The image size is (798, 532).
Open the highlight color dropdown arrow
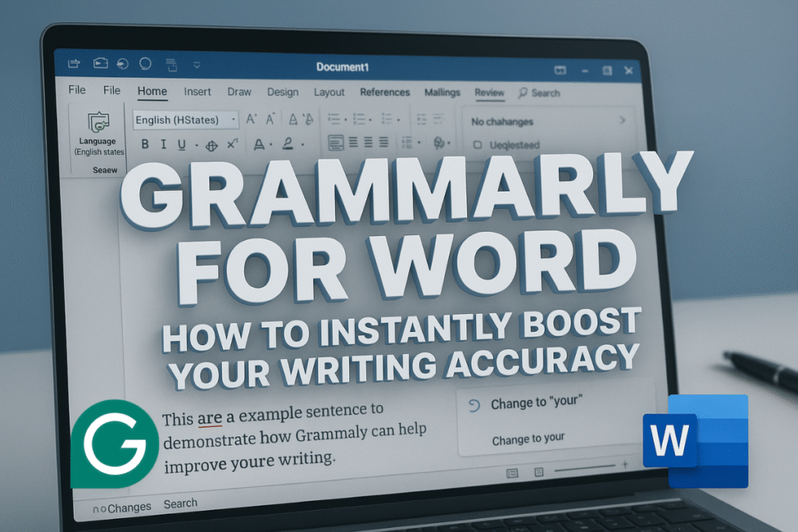[303, 145]
